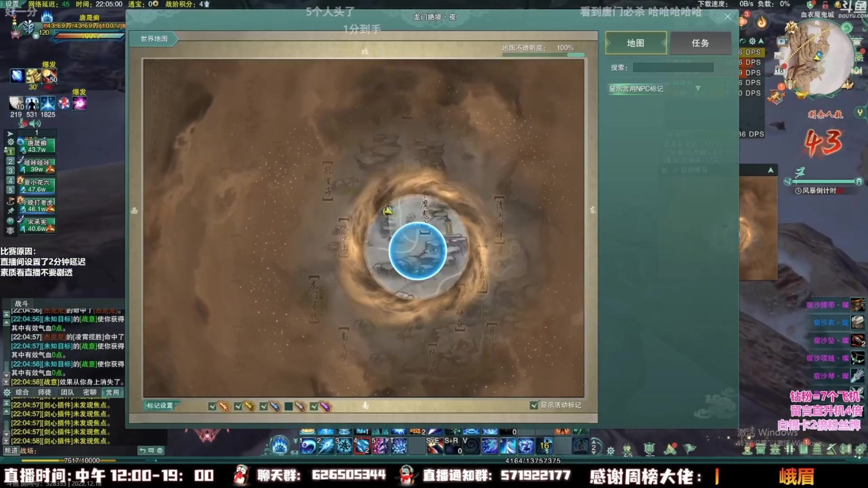The image size is (868, 488).
Task: Activate skill bound to T key
Action: [399, 446]
